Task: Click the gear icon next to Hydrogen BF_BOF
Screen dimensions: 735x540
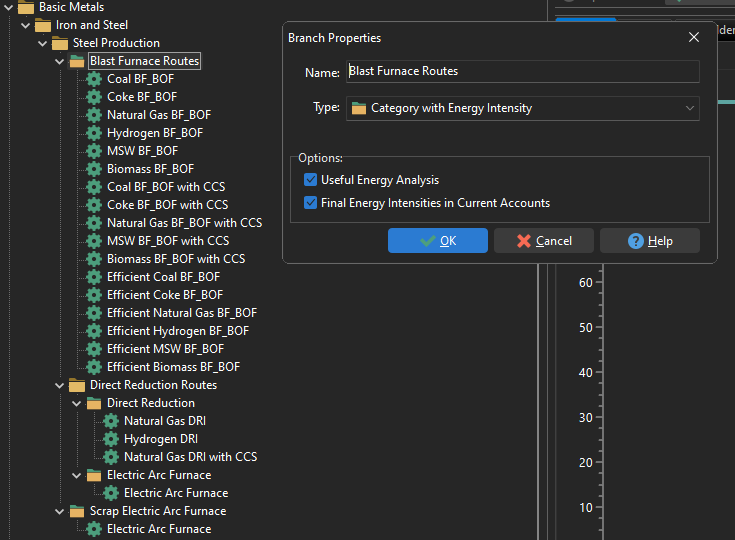Action: (x=94, y=133)
